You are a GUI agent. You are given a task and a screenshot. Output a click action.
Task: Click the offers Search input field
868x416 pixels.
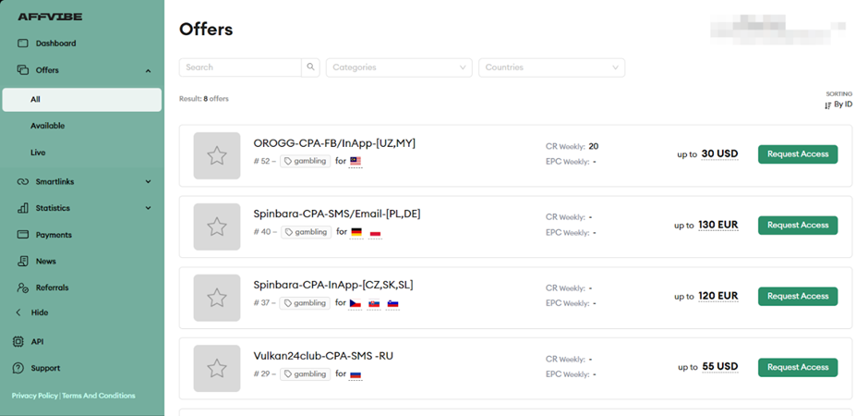(x=240, y=67)
